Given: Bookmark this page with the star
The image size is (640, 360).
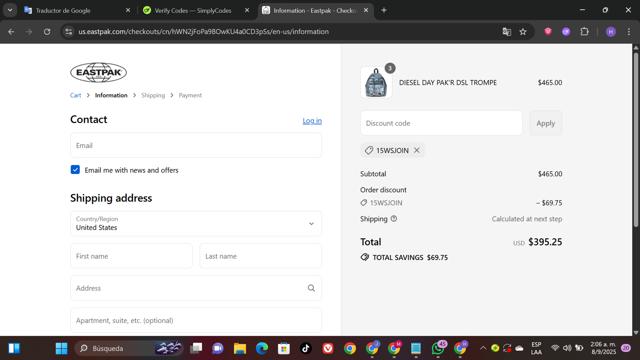Looking at the screenshot, I should click(x=523, y=32).
